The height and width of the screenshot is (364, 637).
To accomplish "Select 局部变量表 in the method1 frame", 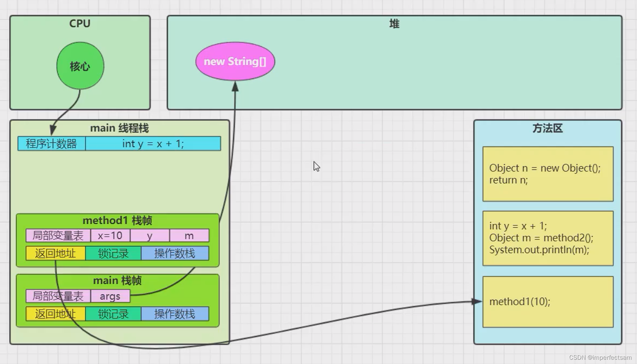I will (x=58, y=235).
